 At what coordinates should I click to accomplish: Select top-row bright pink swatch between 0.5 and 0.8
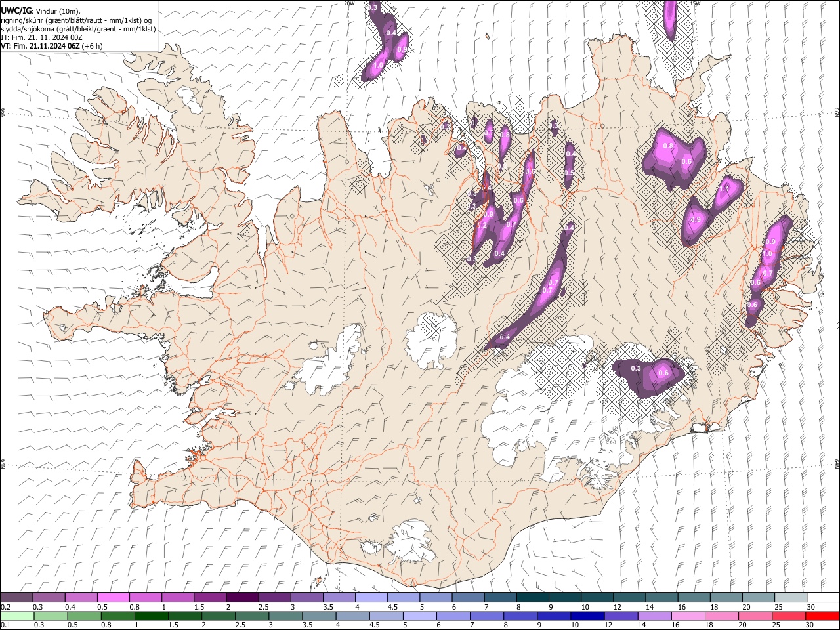[113, 597]
